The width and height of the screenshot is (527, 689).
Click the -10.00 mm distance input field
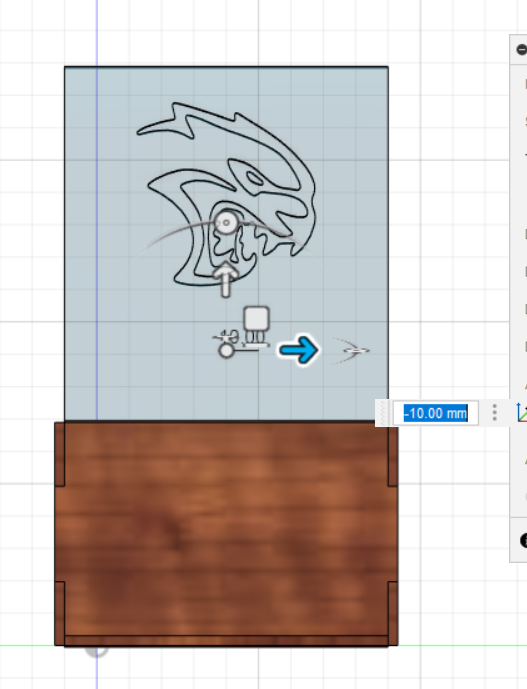tap(435, 413)
